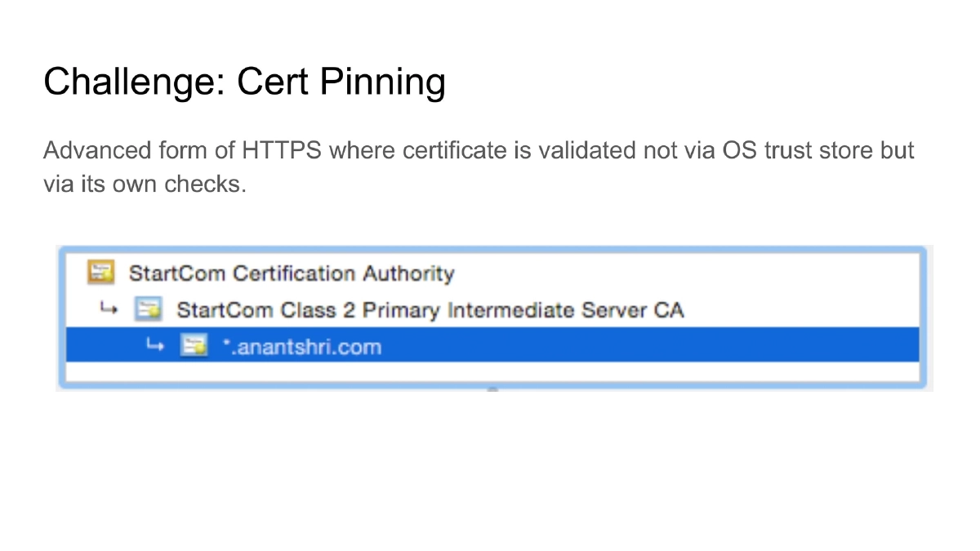Select the *.anantshri.com certificate entry
980x551 pixels.
(302, 347)
